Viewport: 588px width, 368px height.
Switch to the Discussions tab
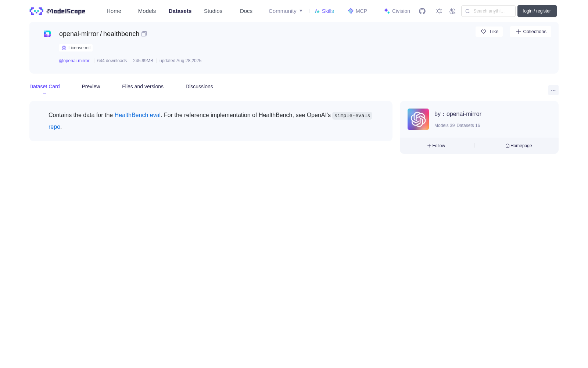coord(199,86)
